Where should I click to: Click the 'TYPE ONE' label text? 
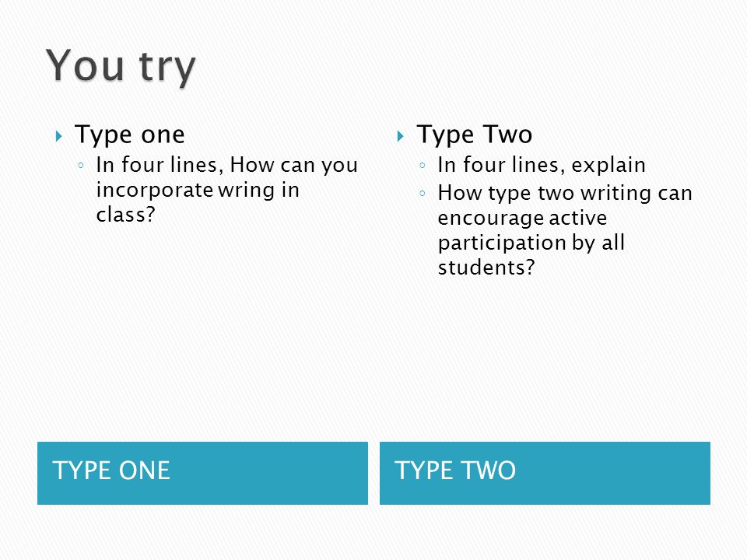coord(111,471)
